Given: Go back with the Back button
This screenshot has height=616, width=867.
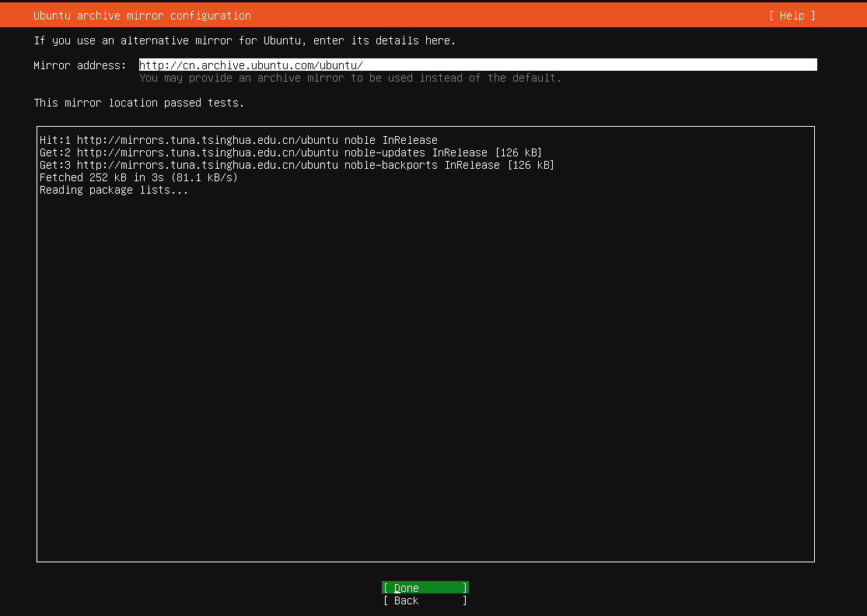Looking at the screenshot, I should (425, 600).
